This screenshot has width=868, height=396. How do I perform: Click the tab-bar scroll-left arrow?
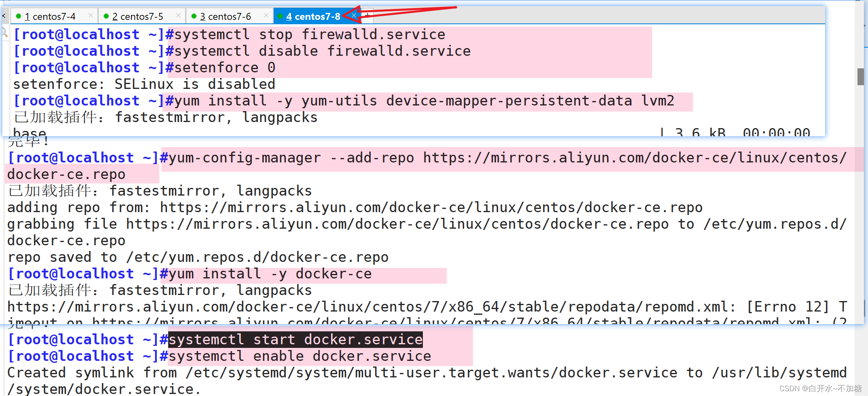(4, 16)
